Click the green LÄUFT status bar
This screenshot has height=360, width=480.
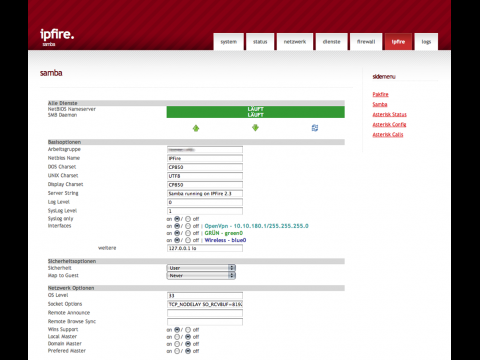tap(256, 112)
